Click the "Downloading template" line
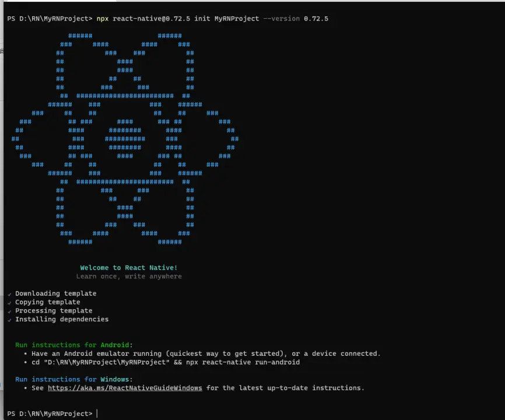Screen dimensions: 505x420 (x=52, y=293)
